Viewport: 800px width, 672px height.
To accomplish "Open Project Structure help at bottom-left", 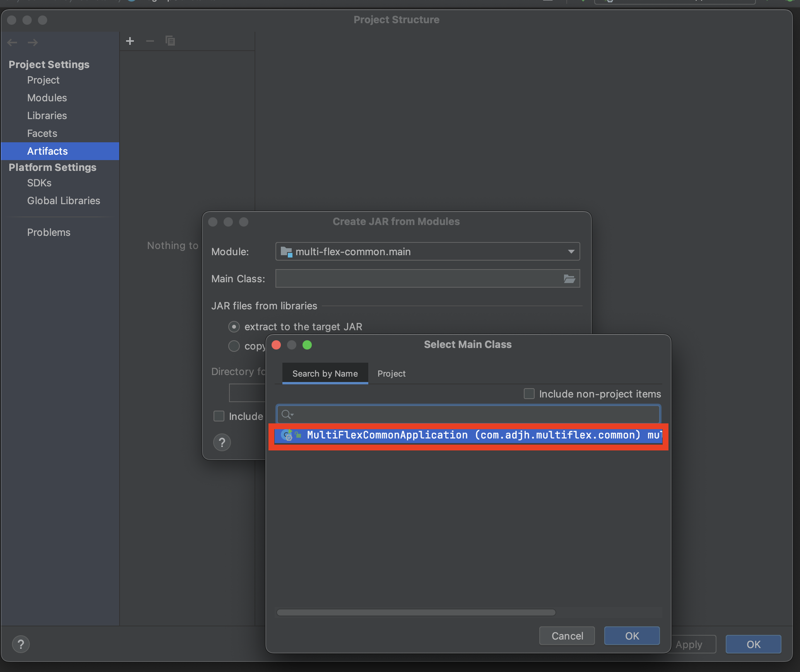I will [21, 644].
